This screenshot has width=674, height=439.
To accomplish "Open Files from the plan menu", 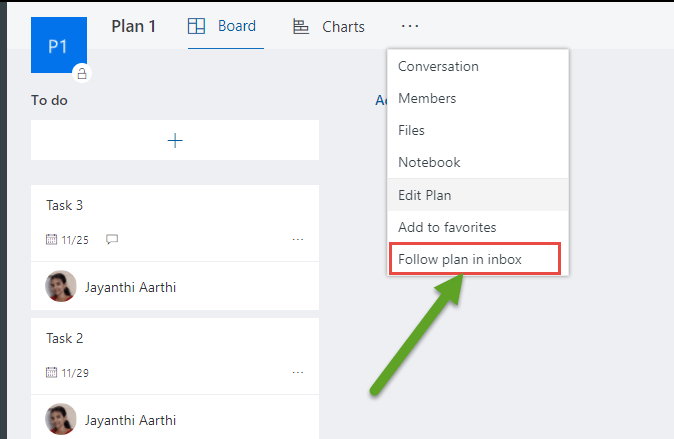I will (x=411, y=131).
